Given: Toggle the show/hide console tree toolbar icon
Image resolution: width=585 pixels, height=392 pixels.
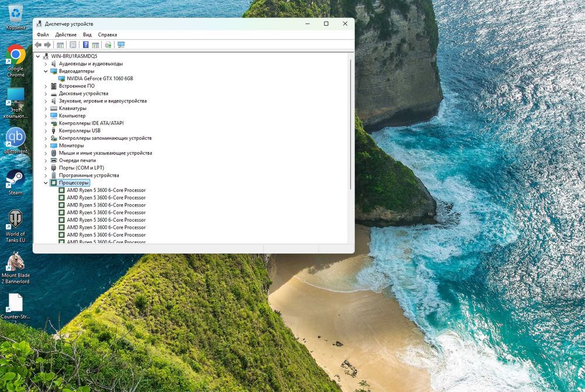Looking at the screenshot, I should (x=60, y=44).
